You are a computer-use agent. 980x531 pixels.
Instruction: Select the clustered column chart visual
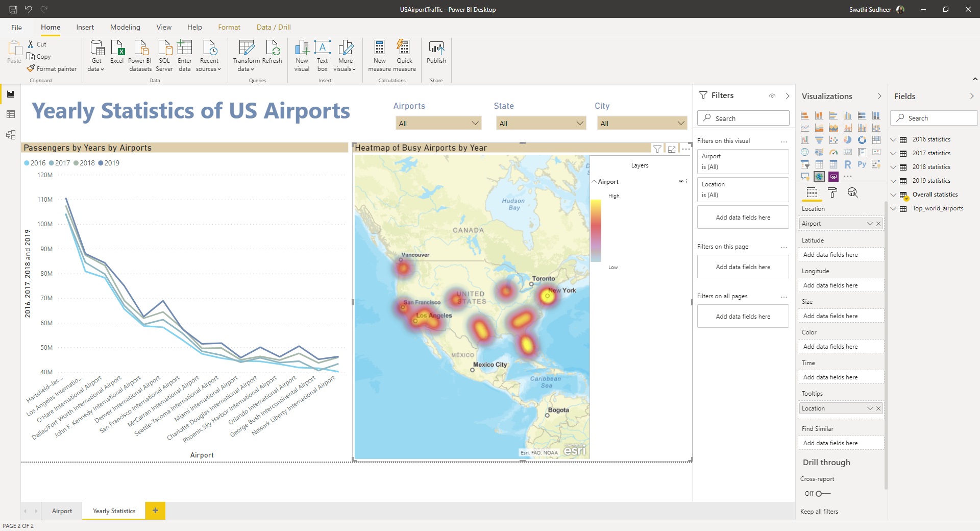tap(848, 115)
